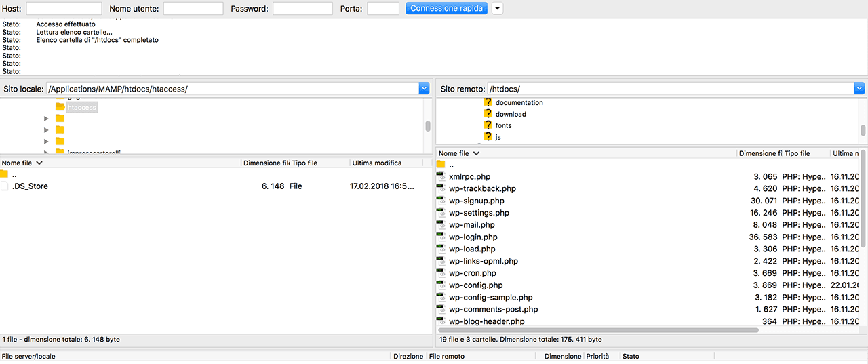The height and width of the screenshot is (364, 868).
Task: Click the Connessione rapida button
Action: 447,8
